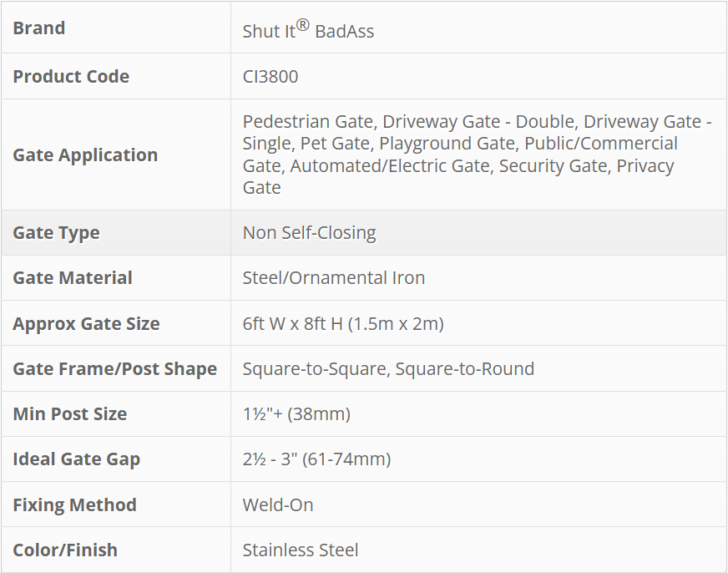Click the Product Code label
Screen dimensions: 728x573
click(71, 76)
